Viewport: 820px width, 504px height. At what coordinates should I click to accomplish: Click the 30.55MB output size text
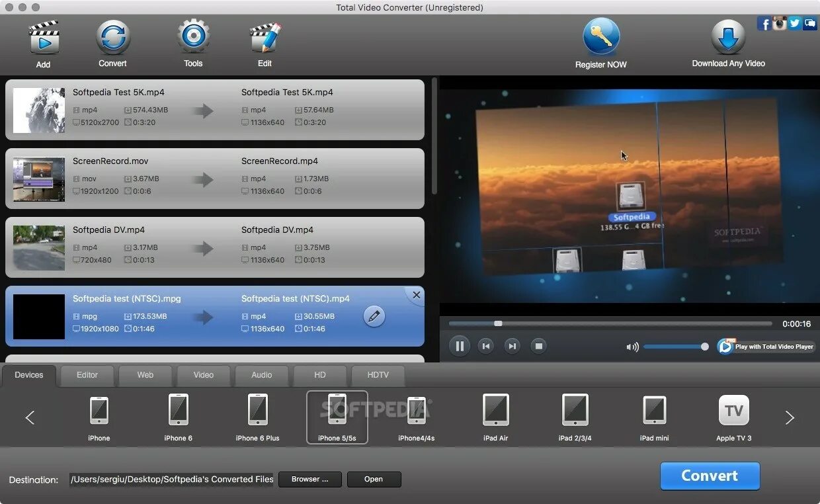318,316
